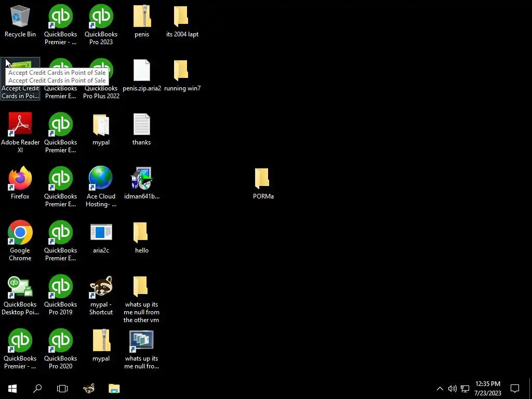532x399 pixels.
Task: Select folder whats up its me null from the other vm
Action: click(x=141, y=299)
